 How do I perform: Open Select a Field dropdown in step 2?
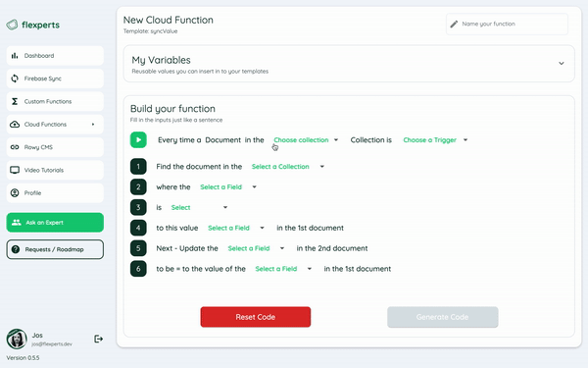pyautogui.click(x=228, y=187)
